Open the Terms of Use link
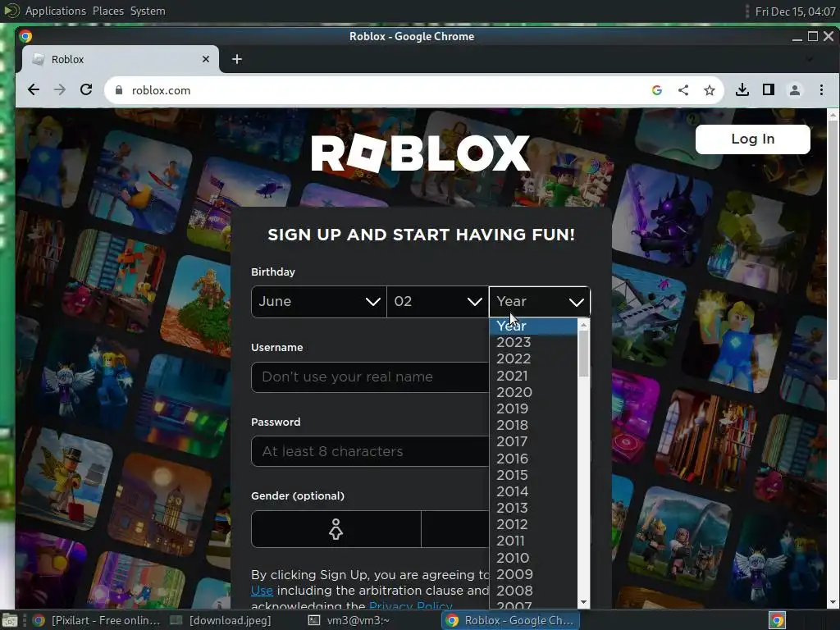 pyautogui.click(x=262, y=591)
